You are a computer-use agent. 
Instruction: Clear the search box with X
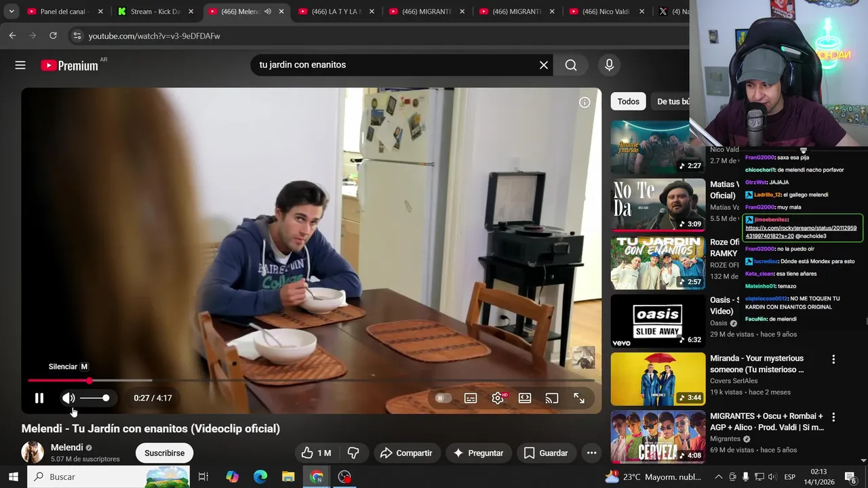pyautogui.click(x=544, y=65)
